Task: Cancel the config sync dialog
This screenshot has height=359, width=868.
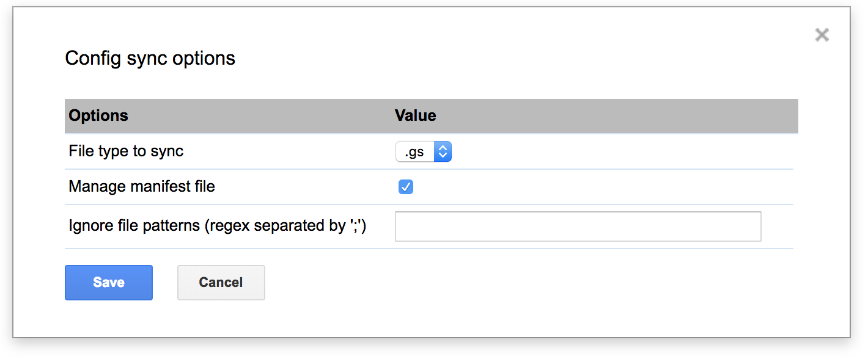Action: tap(221, 283)
